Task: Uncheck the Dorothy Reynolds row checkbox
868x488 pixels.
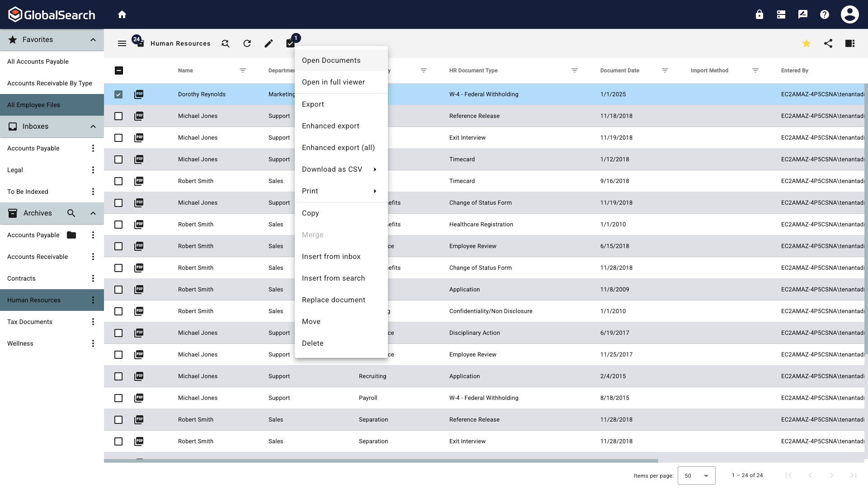Action: tap(118, 94)
